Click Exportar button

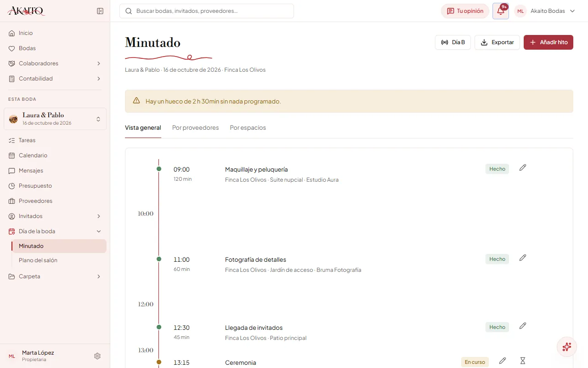(x=497, y=42)
